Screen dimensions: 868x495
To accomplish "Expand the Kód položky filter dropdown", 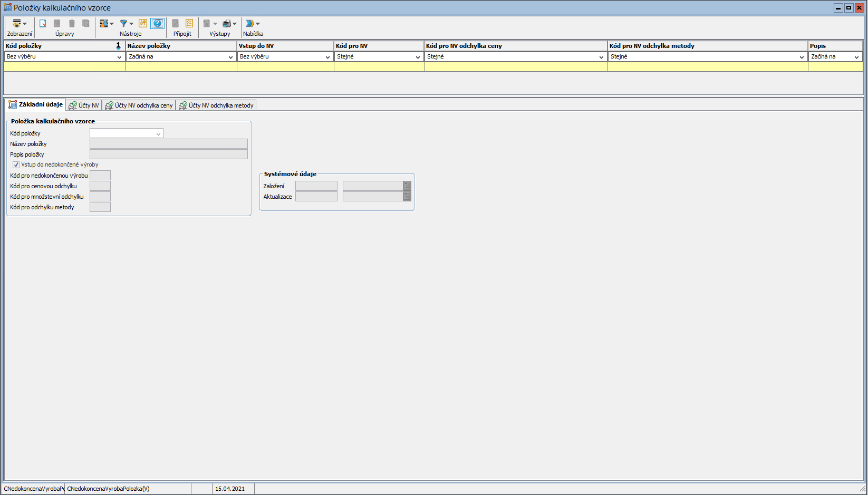I will point(119,57).
